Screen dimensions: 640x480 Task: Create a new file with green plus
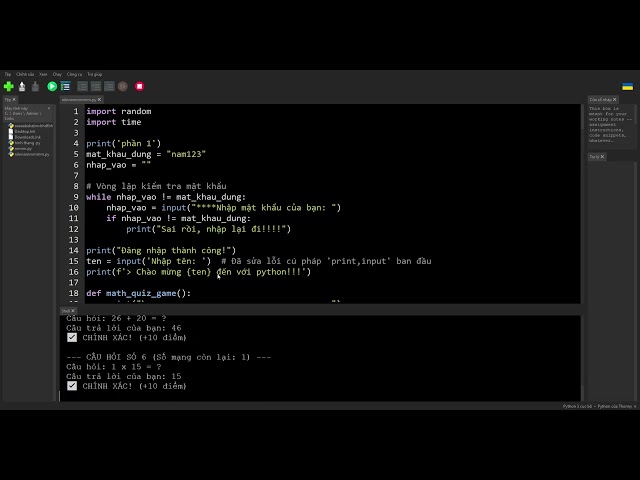tap(9, 87)
